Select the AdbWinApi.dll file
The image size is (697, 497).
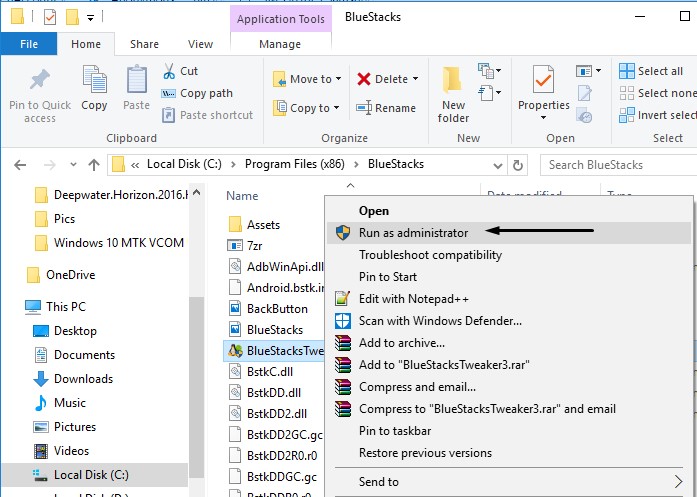[x=276, y=267]
